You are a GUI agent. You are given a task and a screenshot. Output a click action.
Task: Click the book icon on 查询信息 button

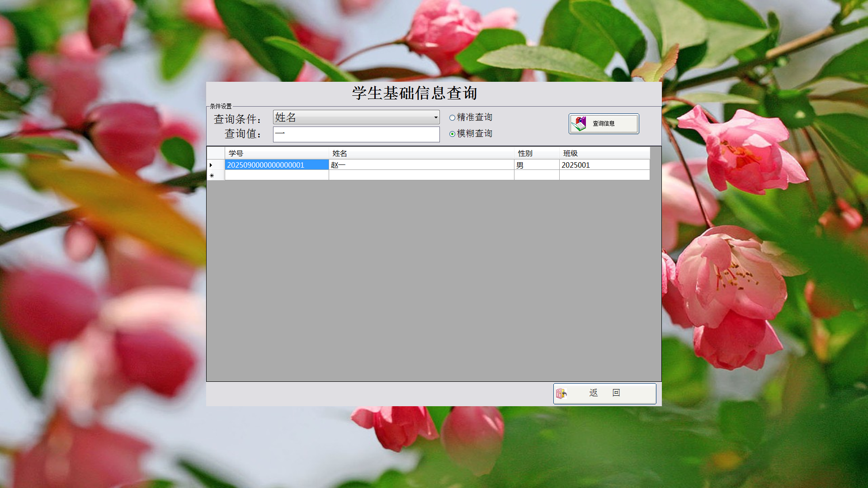coord(579,123)
